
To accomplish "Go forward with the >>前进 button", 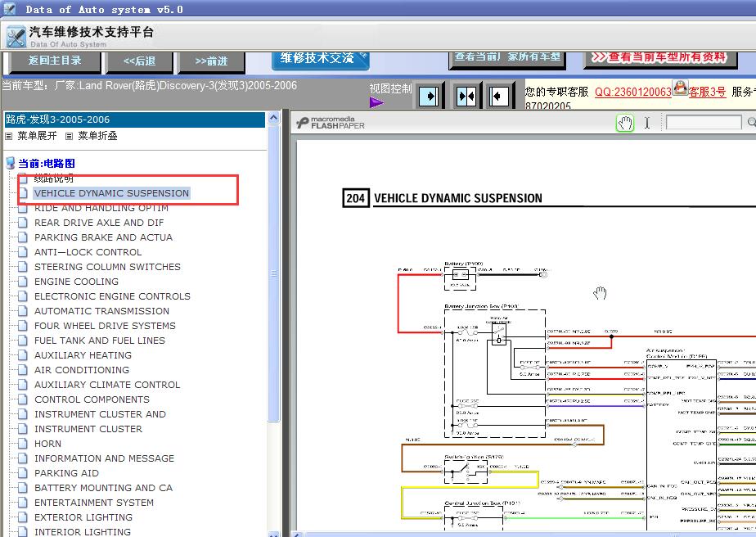I will 211,61.
